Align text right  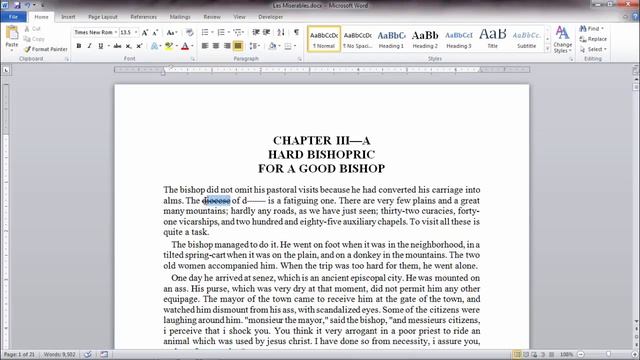(x=227, y=46)
